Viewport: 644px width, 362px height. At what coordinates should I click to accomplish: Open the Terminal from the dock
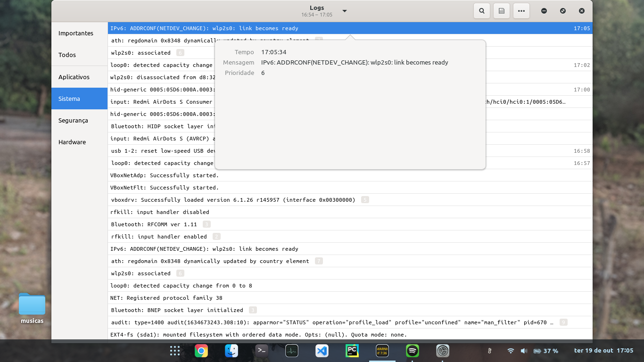pyautogui.click(x=262, y=351)
